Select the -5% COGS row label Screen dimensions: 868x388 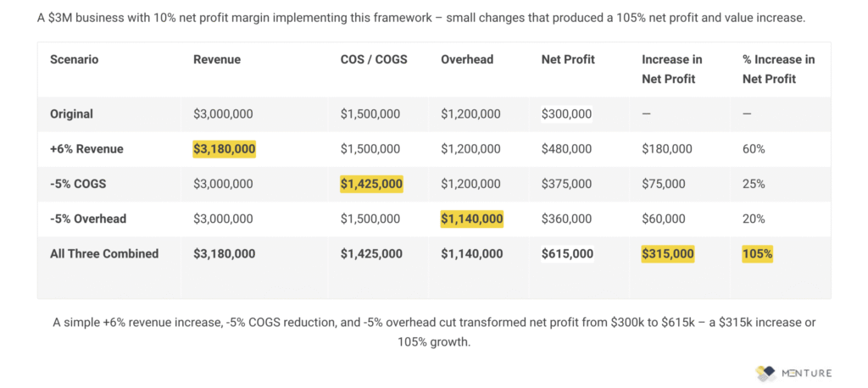[x=79, y=184]
